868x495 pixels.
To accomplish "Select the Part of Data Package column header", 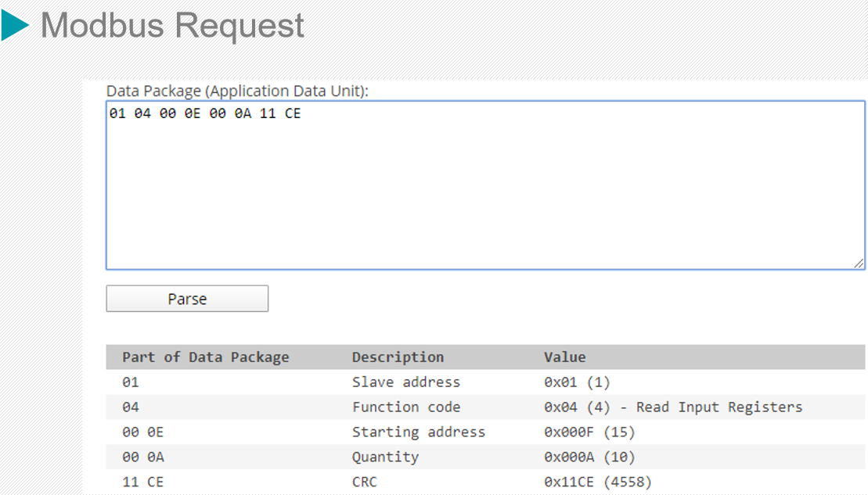I will pos(205,357).
